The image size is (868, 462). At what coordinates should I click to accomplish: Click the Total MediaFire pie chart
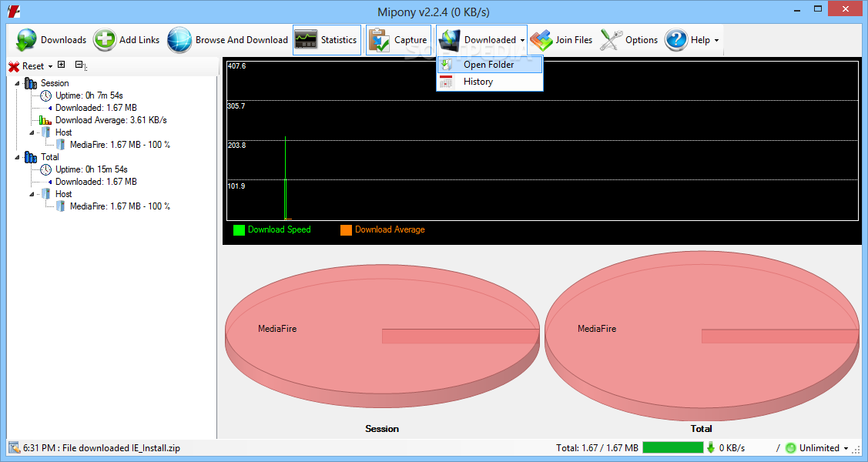pyautogui.click(x=702, y=336)
